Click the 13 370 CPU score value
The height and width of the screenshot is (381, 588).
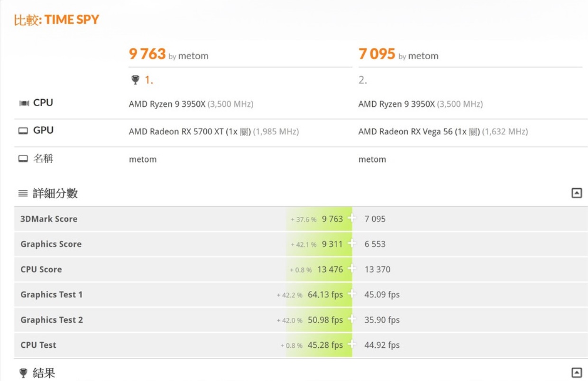377,269
